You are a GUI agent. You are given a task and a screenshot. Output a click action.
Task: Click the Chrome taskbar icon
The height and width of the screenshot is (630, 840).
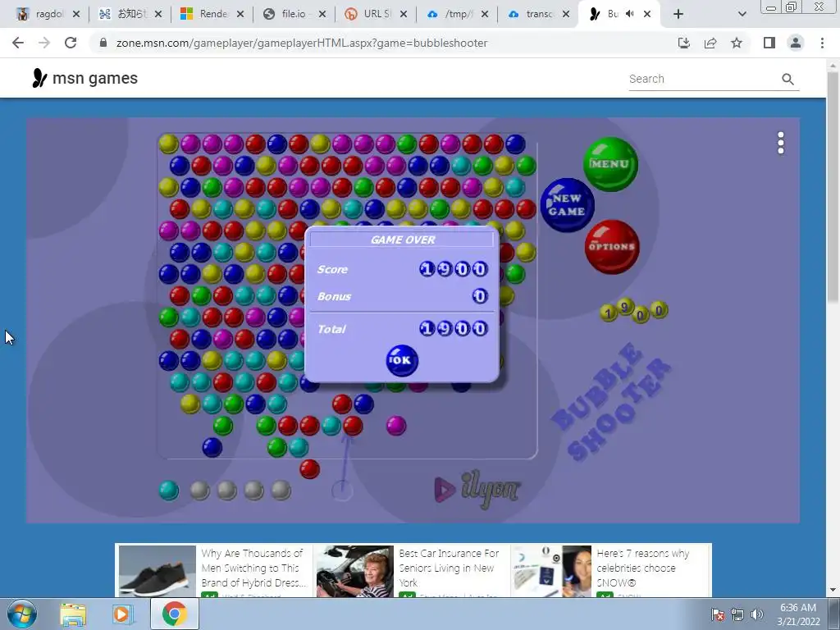point(174,614)
